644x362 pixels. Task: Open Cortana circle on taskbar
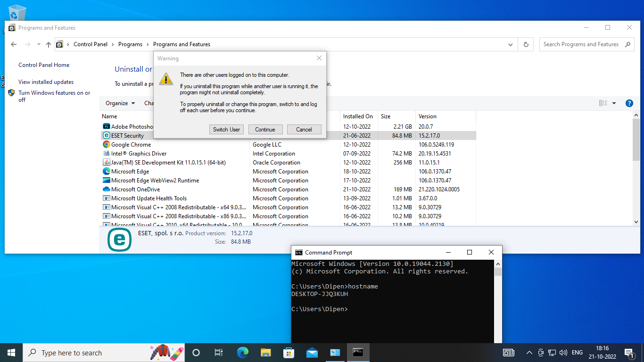click(196, 353)
